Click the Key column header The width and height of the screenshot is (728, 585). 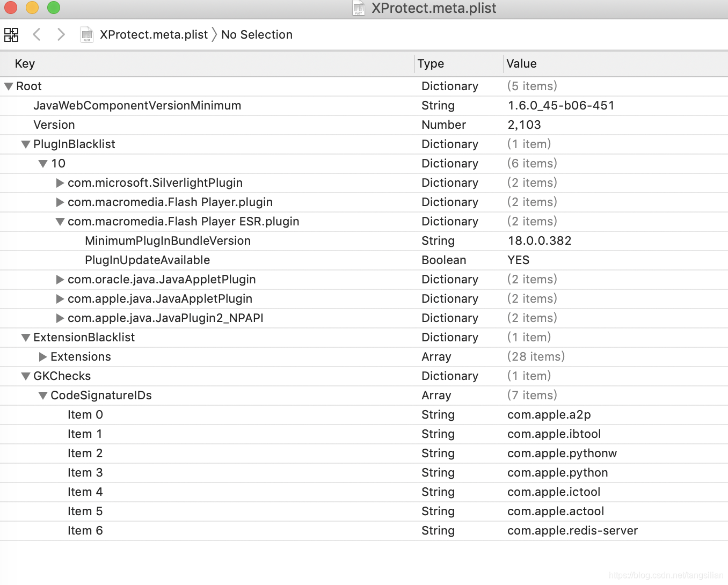tap(207, 64)
